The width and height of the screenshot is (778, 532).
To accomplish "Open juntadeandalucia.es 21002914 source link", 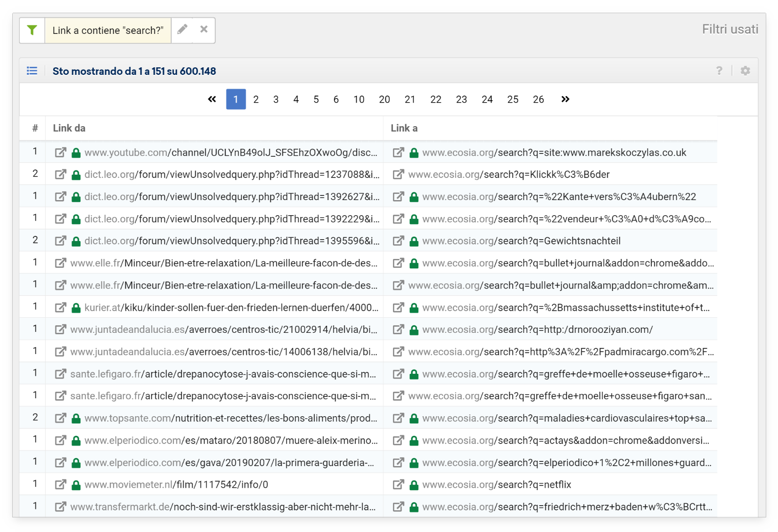I will (x=224, y=330).
